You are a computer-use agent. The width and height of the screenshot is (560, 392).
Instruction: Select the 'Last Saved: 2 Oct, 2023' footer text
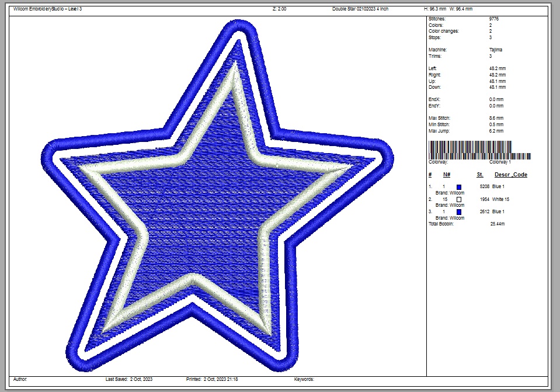tap(129, 379)
